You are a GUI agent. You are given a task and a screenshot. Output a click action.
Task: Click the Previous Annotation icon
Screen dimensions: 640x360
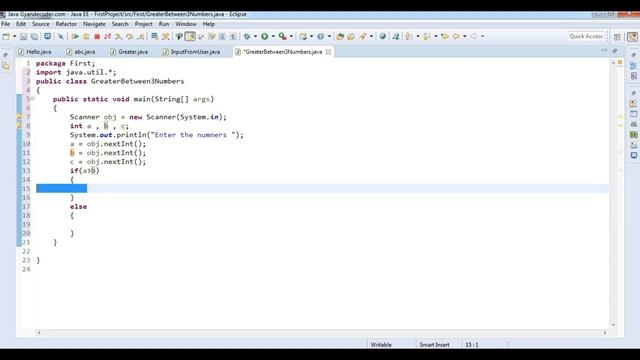[427, 36]
